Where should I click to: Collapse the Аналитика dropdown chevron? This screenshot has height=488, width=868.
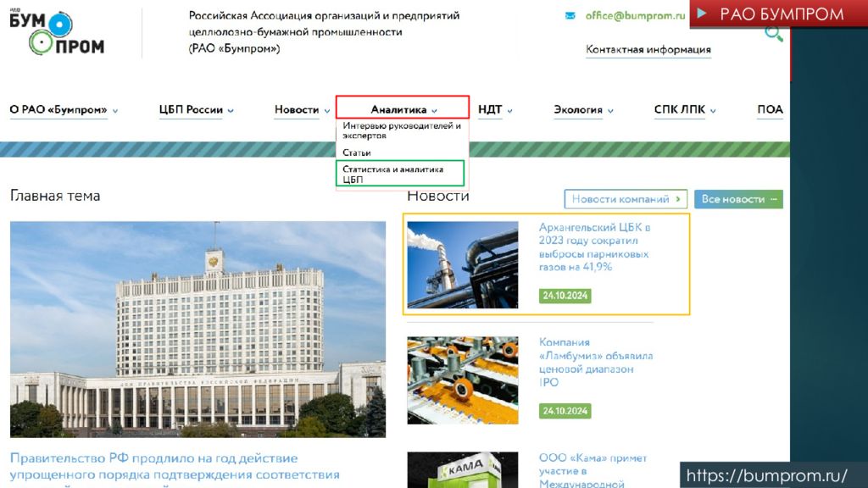(434, 111)
